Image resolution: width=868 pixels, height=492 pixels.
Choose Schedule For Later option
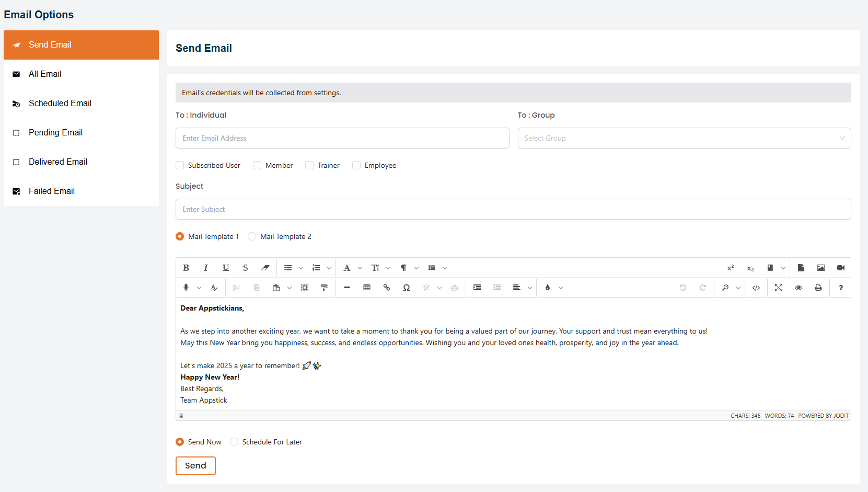click(235, 442)
